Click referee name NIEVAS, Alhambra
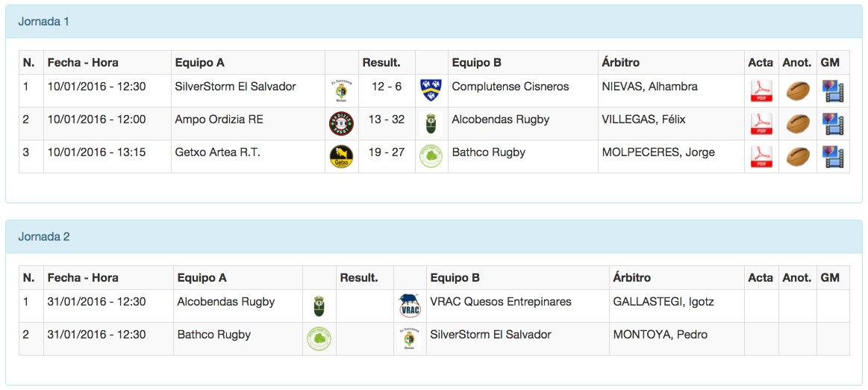The width and height of the screenshot is (868, 390). 649,87
